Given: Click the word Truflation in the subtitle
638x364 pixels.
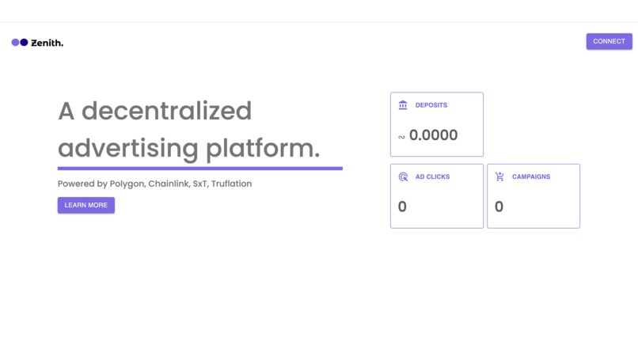Looking at the screenshot, I should pyautogui.click(x=231, y=184).
